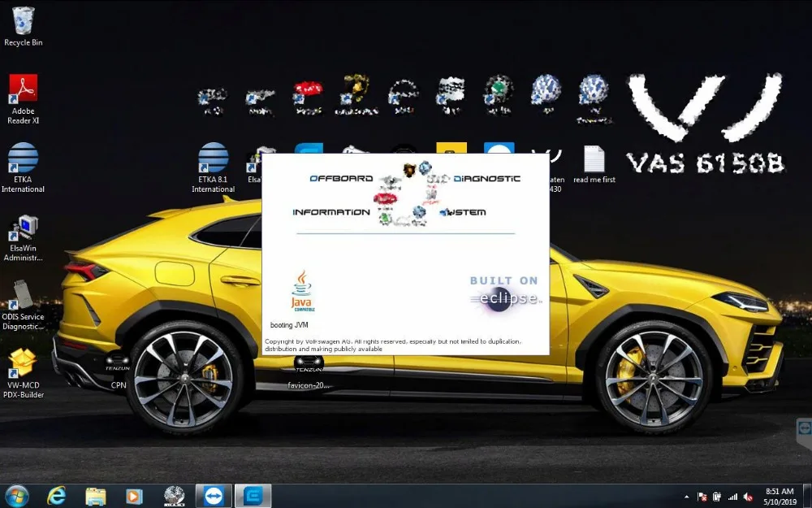
Task: Select the blurred gold-colored desktop icon
Action: point(356,94)
